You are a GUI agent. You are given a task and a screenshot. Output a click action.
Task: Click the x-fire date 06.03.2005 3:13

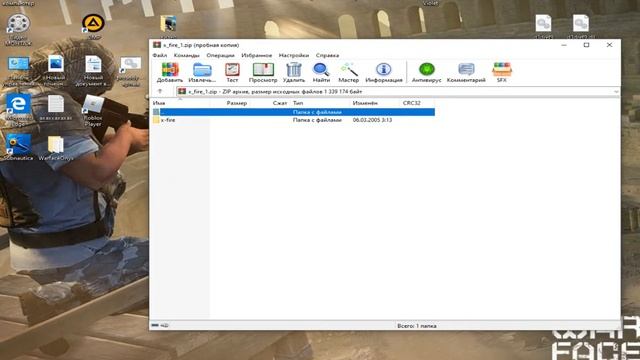point(372,120)
